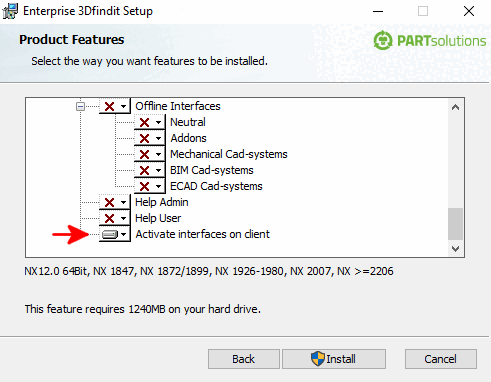Click the PARTsolutions logo
This screenshot has height=382, width=491.
pyautogui.click(x=430, y=41)
